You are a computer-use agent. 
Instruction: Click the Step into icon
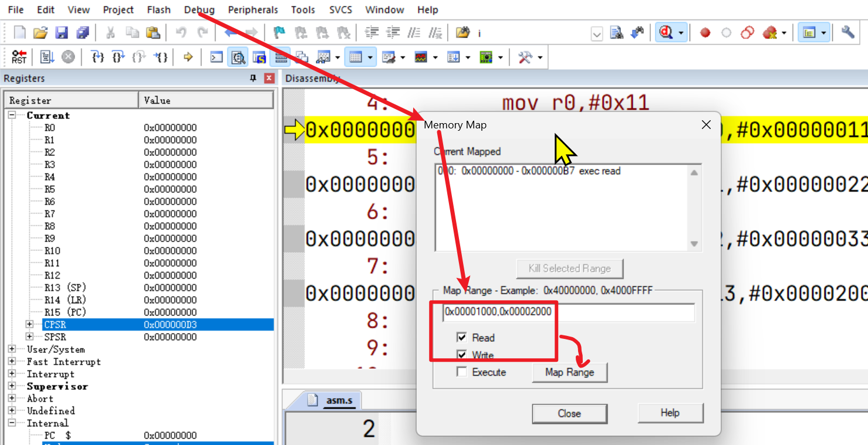(x=98, y=57)
